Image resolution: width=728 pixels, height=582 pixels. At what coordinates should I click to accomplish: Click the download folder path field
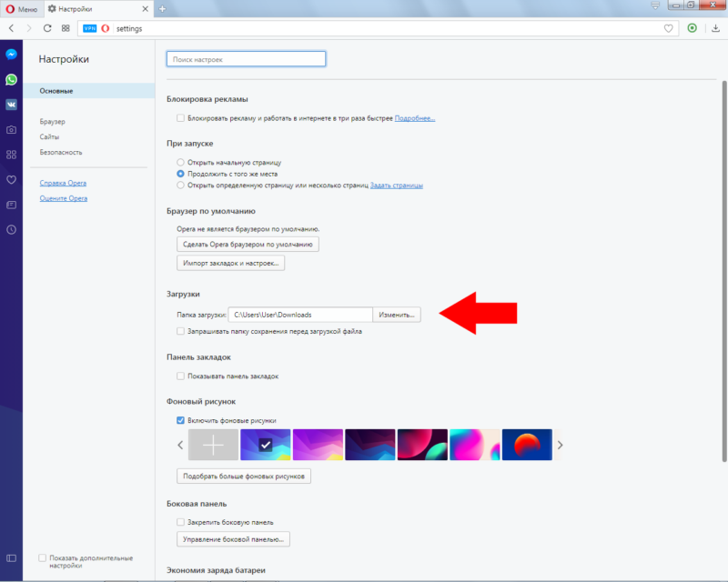300,315
